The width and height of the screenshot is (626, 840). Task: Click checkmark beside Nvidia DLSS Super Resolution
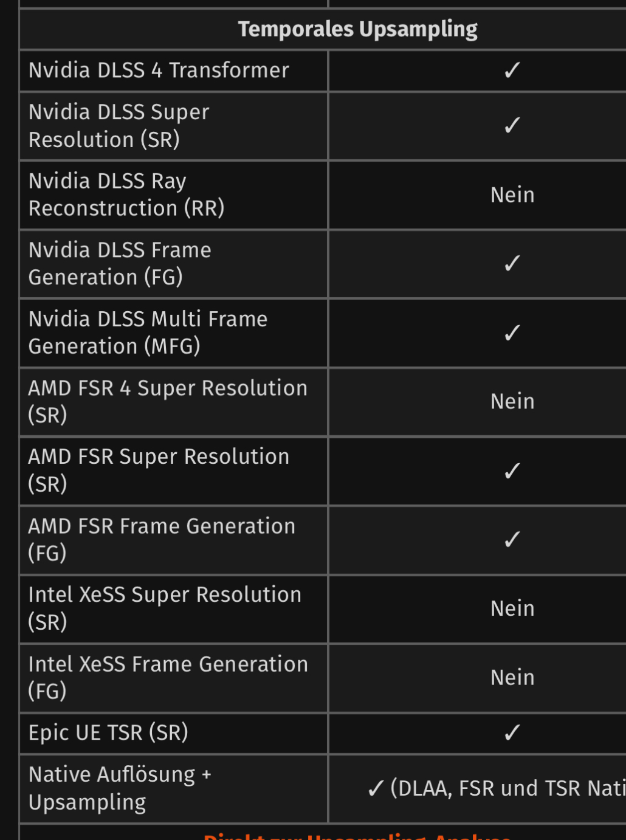point(512,125)
